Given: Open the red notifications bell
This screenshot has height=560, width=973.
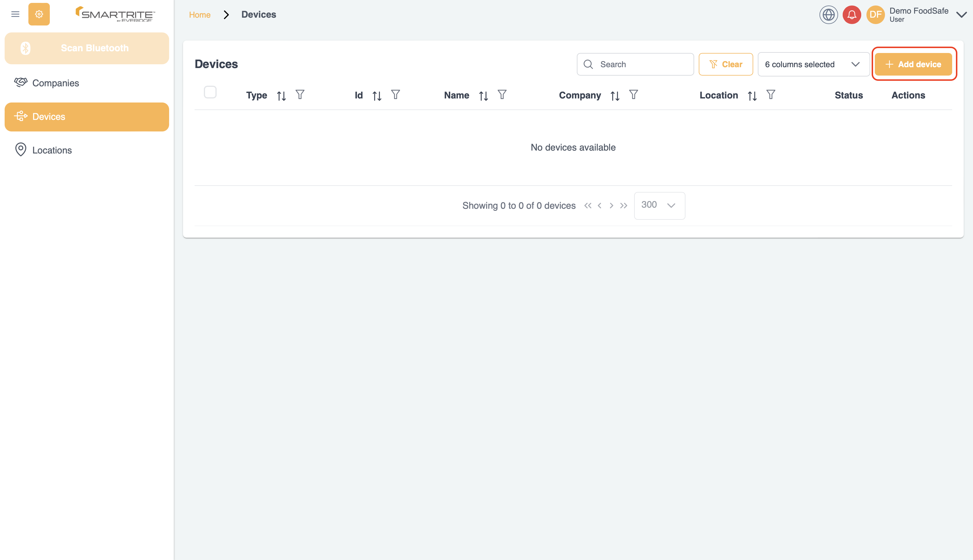Looking at the screenshot, I should click(851, 15).
